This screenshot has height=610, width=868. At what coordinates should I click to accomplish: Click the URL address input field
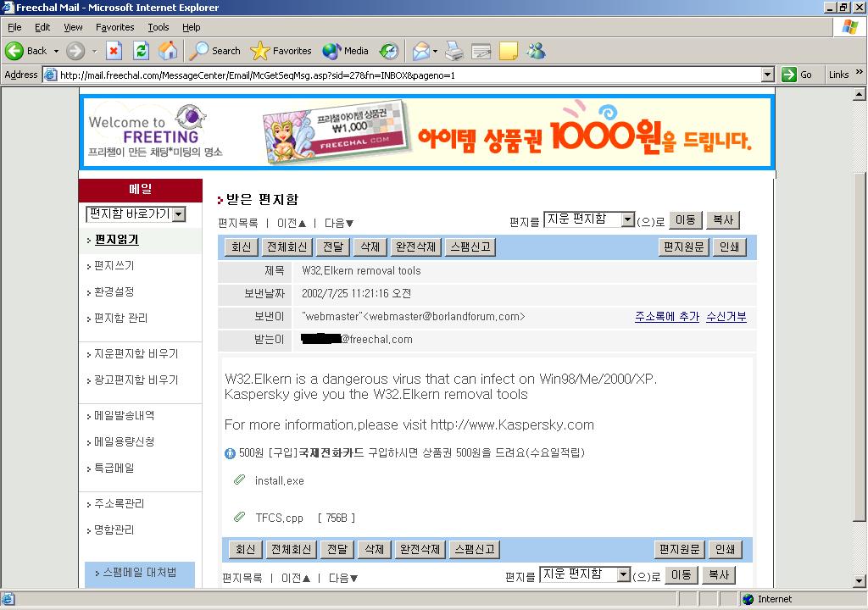coord(407,75)
